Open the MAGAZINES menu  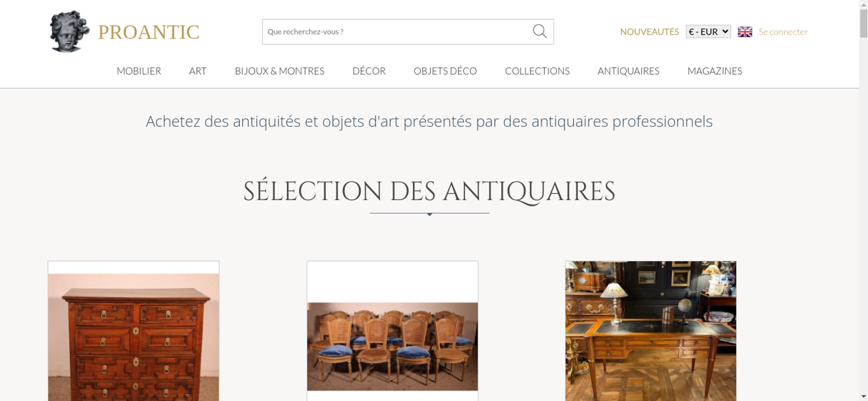point(715,71)
